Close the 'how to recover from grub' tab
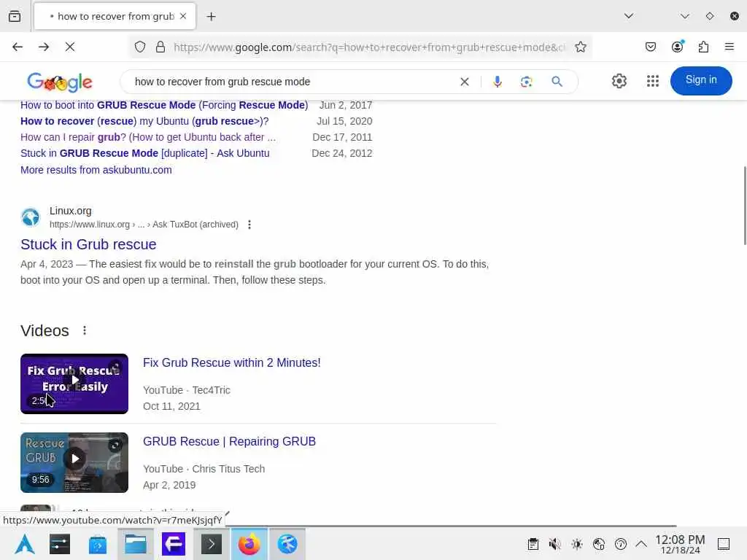This screenshot has height=560, width=747. (x=183, y=16)
